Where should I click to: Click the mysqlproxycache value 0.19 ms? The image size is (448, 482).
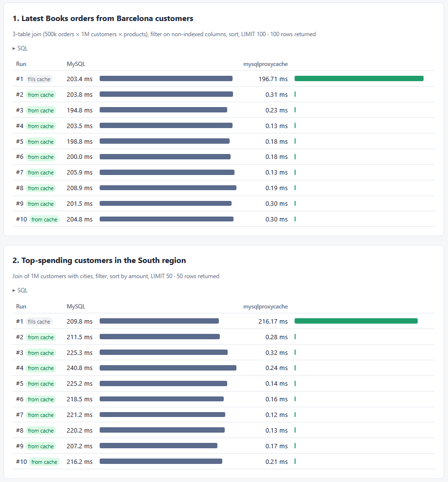(x=277, y=188)
